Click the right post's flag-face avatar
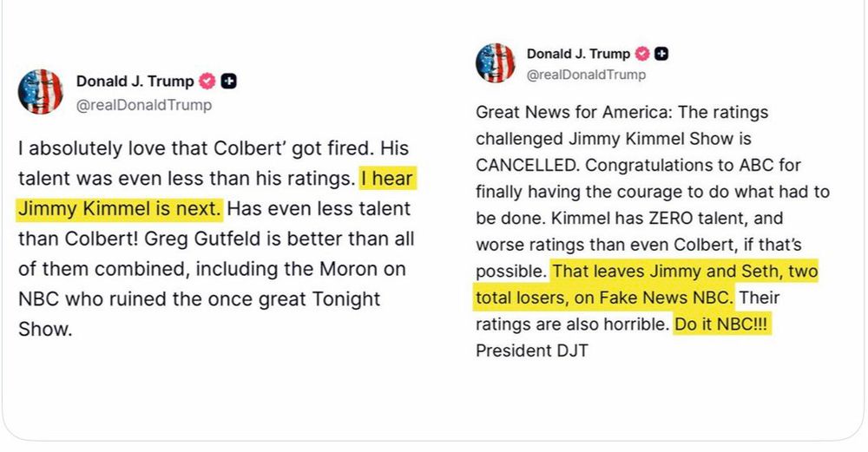The image size is (868, 452). pyautogui.click(x=496, y=63)
